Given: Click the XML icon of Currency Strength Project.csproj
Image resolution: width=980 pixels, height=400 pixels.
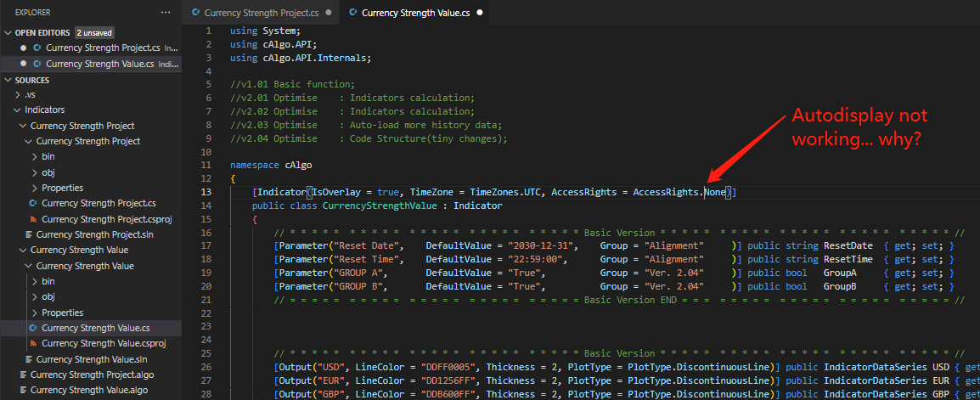Looking at the screenshot, I should (33, 219).
